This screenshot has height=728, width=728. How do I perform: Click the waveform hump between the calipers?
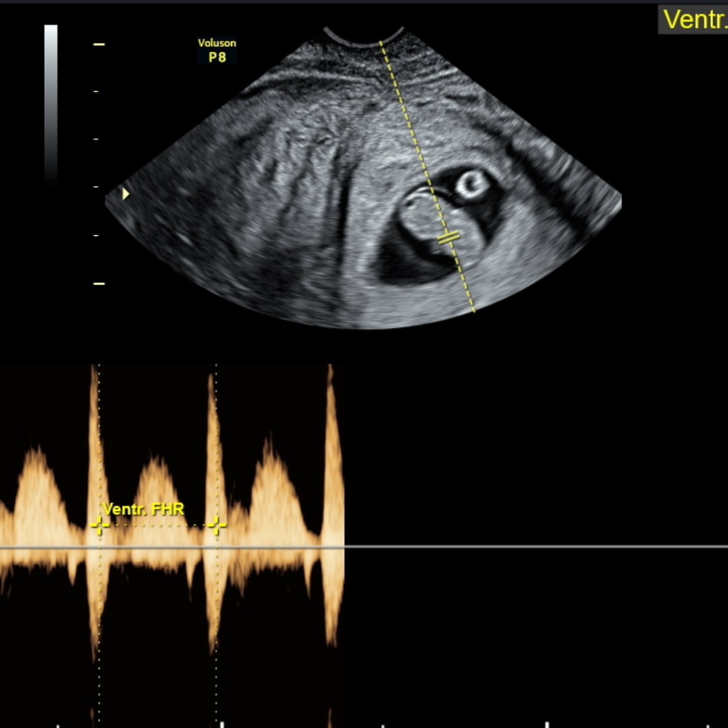click(x=156, y=492)
